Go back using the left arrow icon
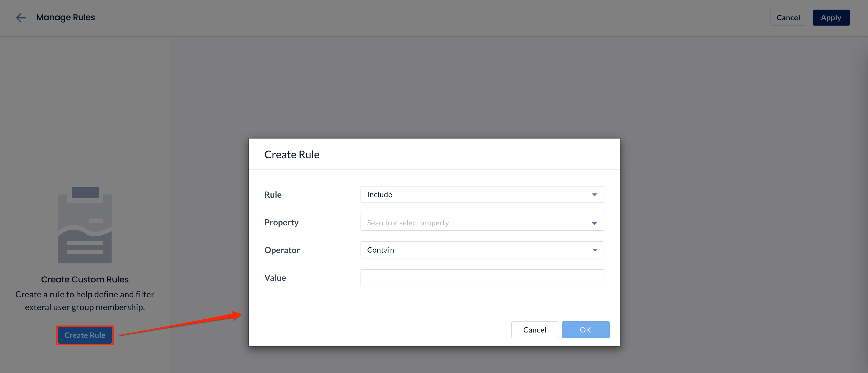868x373 pixels. pyautogui.click(x=21, y=18)
